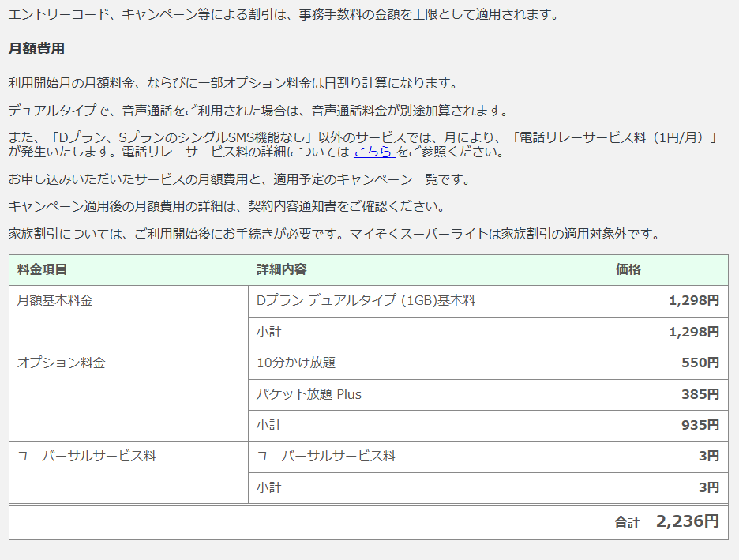Screen dimensions: 739x560
Task: Click the デュアルタイプで、音声通話 paragraph
Action: (259, 111)
